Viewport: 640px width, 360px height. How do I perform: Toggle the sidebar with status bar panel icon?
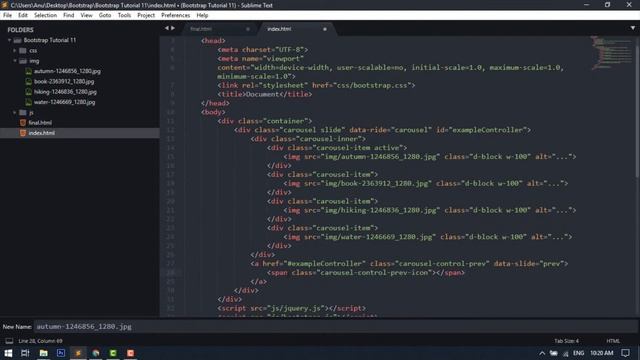click(x=9, y=341)
